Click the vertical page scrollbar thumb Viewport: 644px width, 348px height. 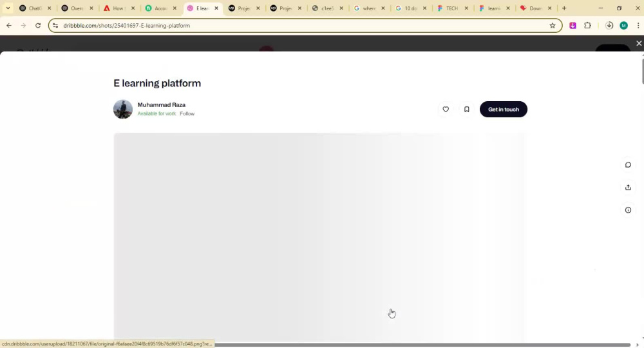click(x=642, y=72)
